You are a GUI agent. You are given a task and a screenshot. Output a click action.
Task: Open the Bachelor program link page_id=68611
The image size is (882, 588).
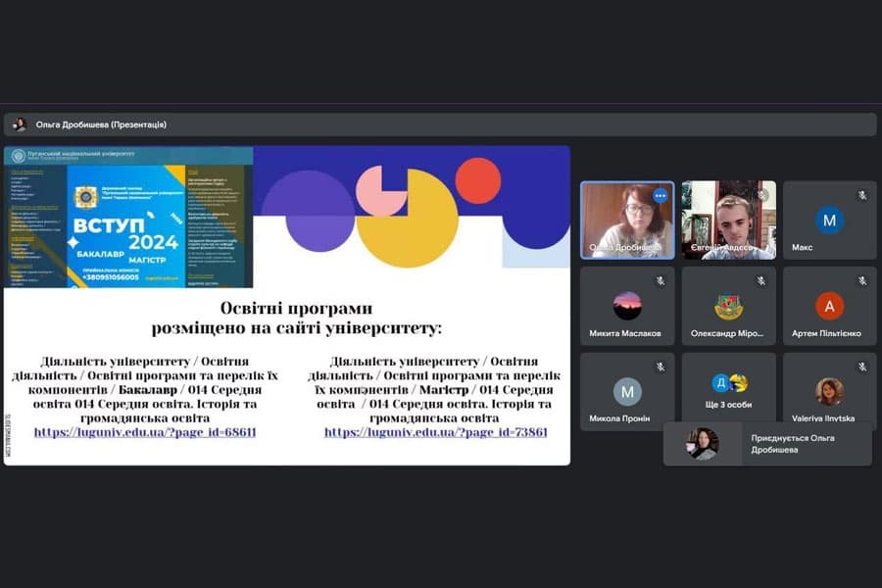pyautogui.click(x=145, y=432)
